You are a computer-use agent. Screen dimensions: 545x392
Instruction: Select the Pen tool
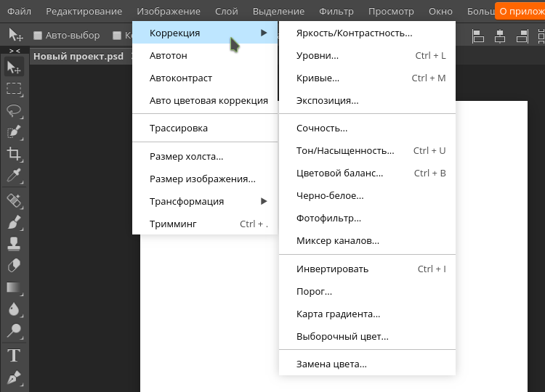pyautogui.click(x=15, y=377)
